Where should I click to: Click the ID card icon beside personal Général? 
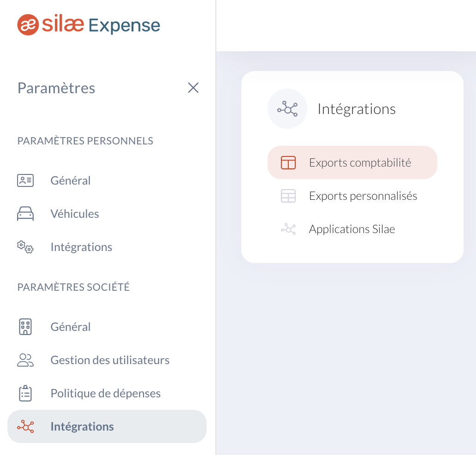point(25,180)
